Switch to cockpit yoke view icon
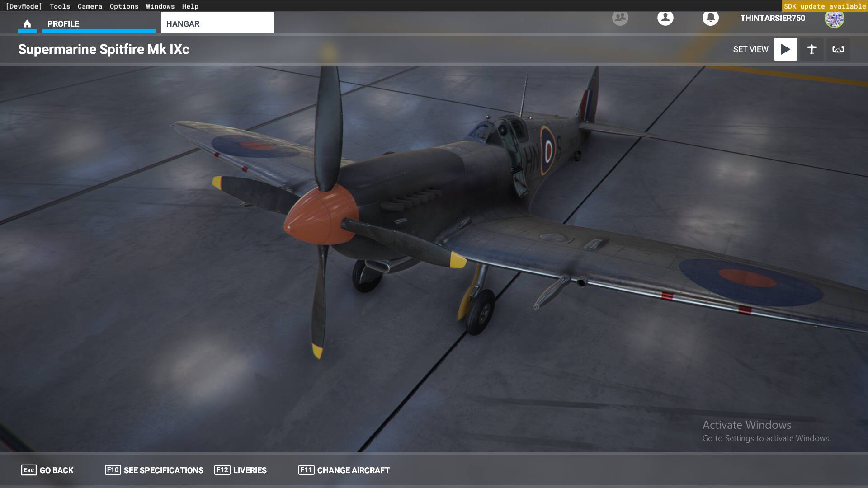868x488 pixels. coord(838,49)
